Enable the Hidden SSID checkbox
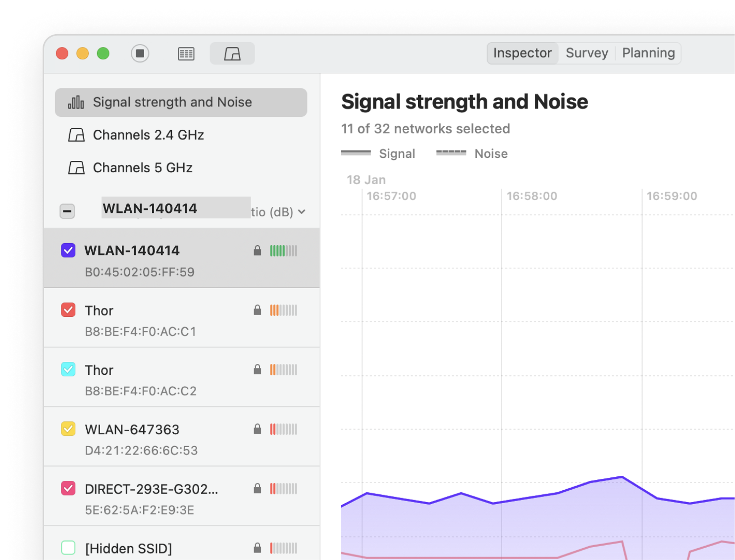Screen dimensions: 735x560 pyautogui.click(x=68, y=548)
